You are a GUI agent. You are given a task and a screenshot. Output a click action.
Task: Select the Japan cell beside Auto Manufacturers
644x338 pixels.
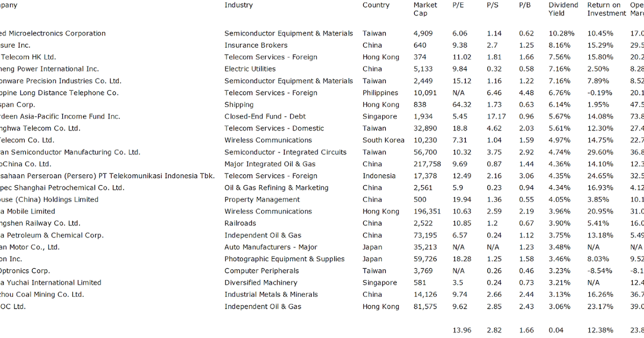(x=372, y=247)
